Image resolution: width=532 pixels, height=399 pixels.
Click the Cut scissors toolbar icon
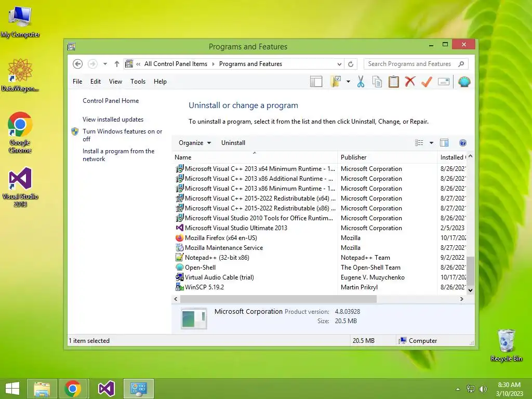(361, 82)
